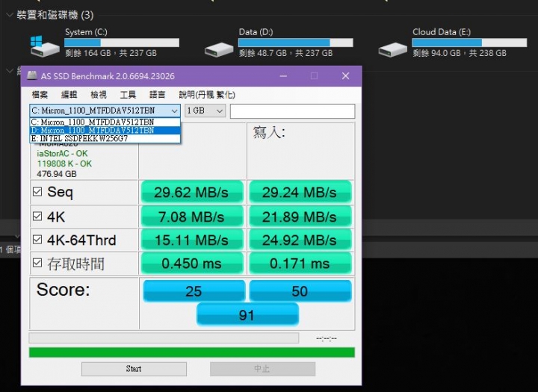Click the Cloud Data (E:) capacity usage bar

point(469,43)
